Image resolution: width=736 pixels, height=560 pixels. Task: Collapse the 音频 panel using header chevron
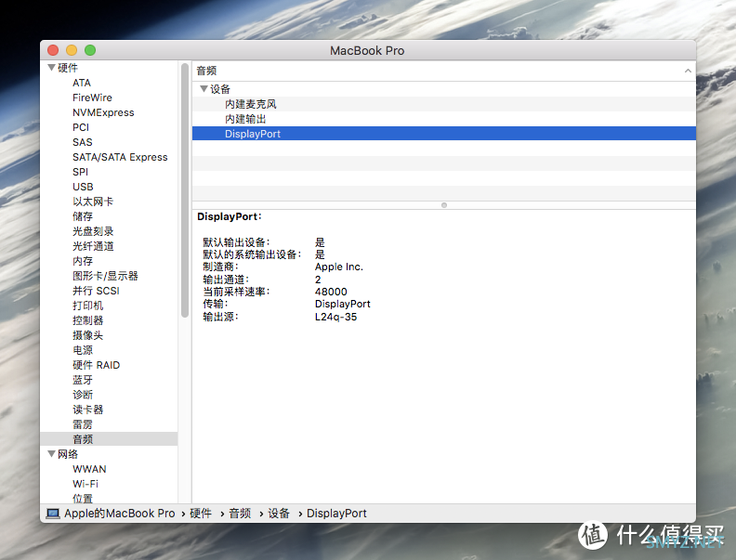688,71
